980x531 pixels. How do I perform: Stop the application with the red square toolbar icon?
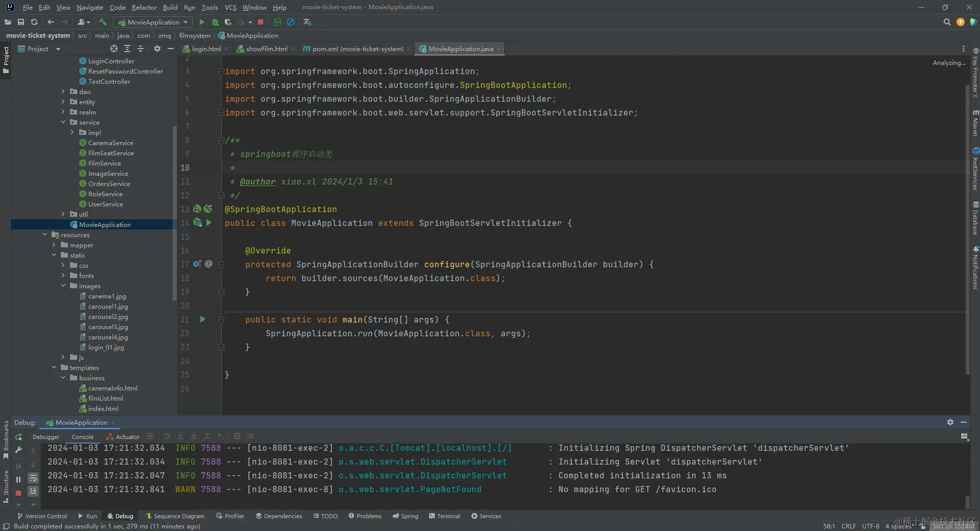[261, 22]
